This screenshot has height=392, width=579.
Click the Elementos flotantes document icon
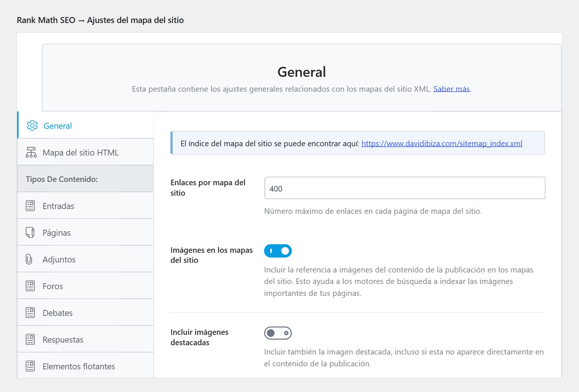click(30, 366)
